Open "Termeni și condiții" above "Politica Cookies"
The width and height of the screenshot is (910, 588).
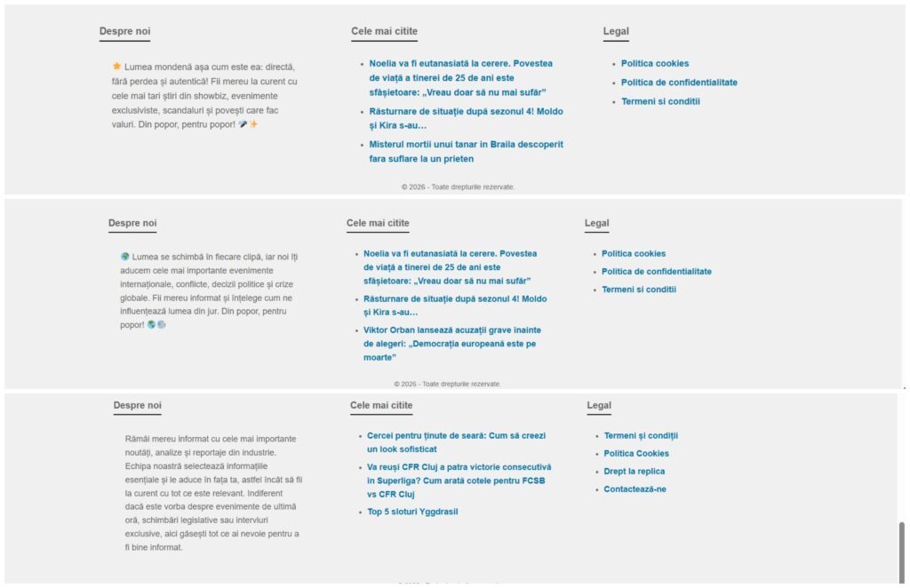(x=641, y=436)
